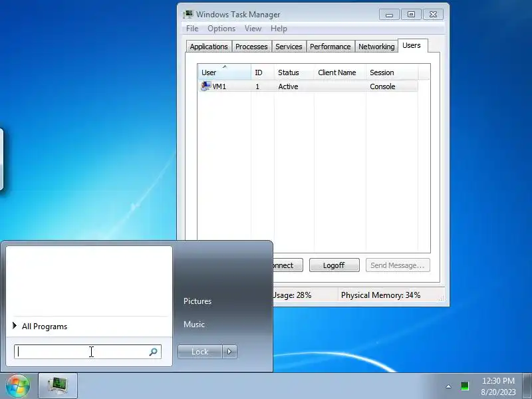Click green CPU usage tray icon
532x399 pixels.
tap(464, 386)
